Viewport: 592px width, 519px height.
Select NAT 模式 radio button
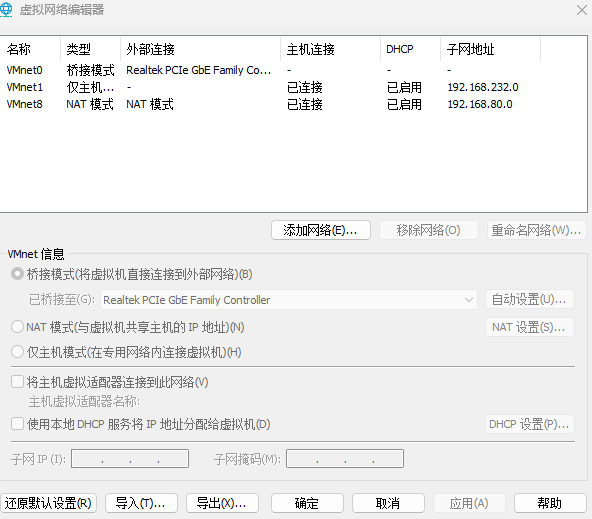(17, 327)
